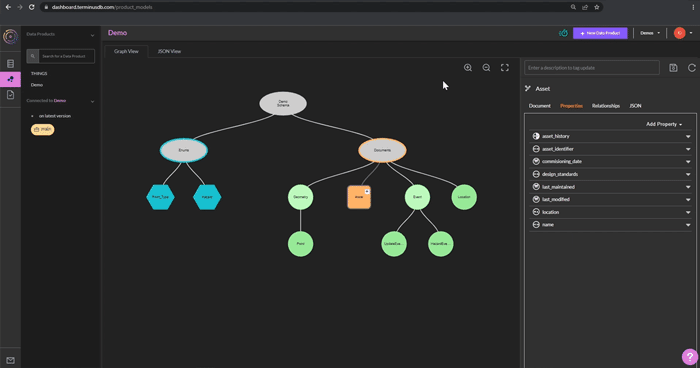Image resolution: width=700 pixels, height=368 pixels.
Task: Open the mail feedback icon
Action: (x=10, y=360)
